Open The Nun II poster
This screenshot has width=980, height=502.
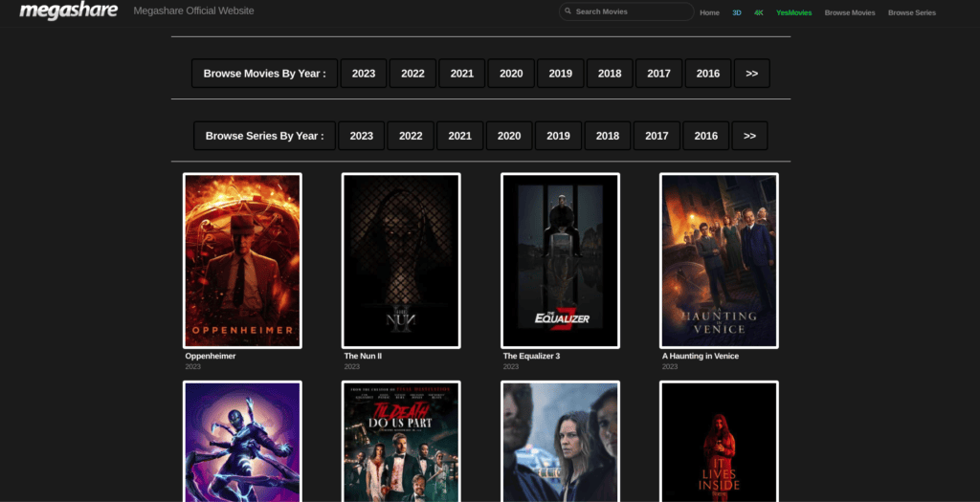click(x=401, y=260)
